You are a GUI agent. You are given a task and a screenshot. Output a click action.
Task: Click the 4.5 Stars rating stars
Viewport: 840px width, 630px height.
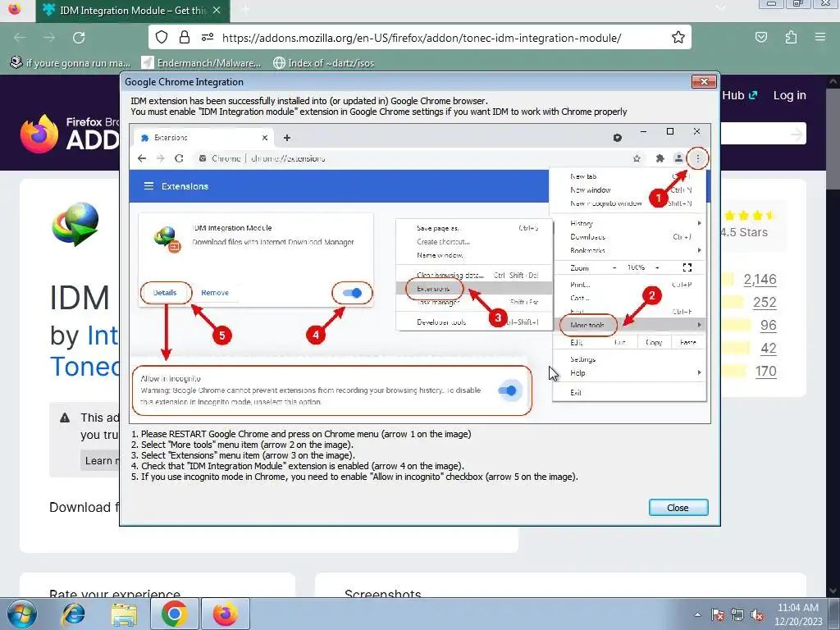point(748,216)
